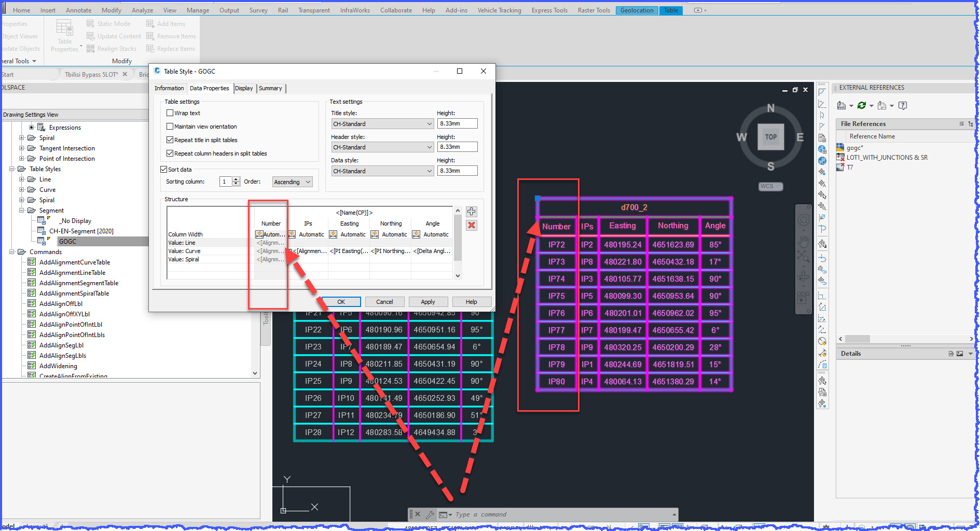Switch to the Display tab

point(244,88)
